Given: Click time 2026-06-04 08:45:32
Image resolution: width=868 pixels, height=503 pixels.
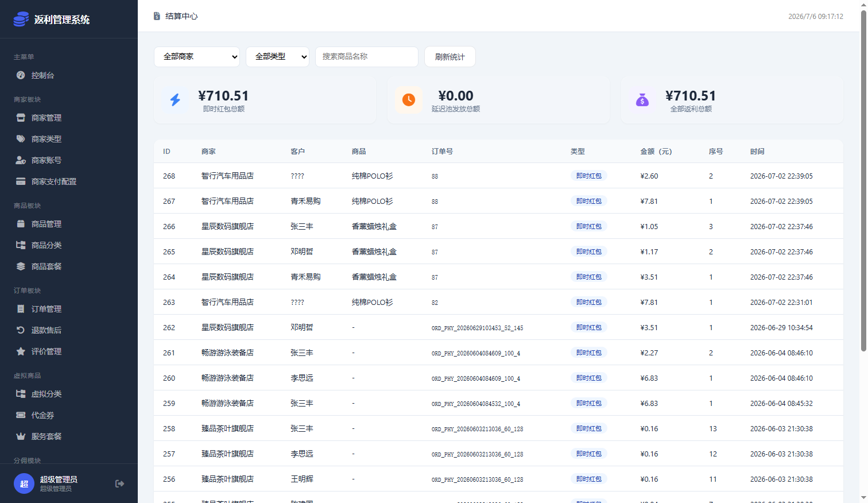Looking at the screenshot, I should 781,403.
